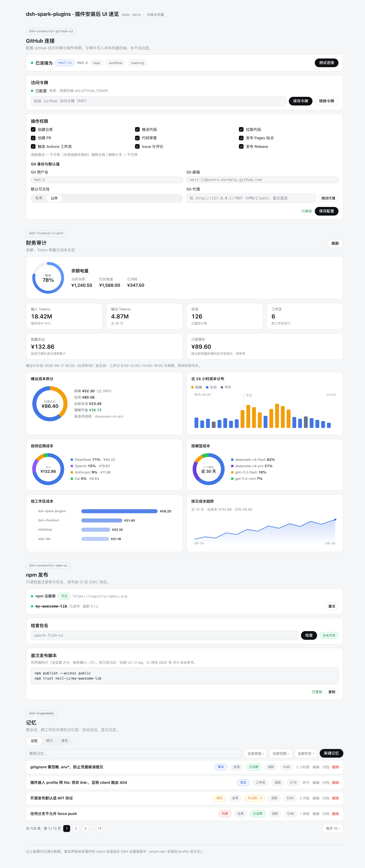
Task: Jump to memory list page 13
Action: click(x=100, y=829)
